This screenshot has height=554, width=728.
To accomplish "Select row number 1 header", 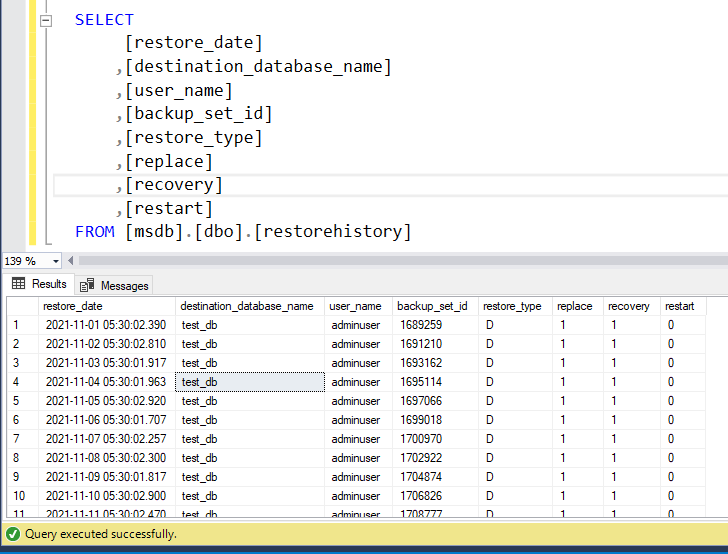I will click(22, 325).
